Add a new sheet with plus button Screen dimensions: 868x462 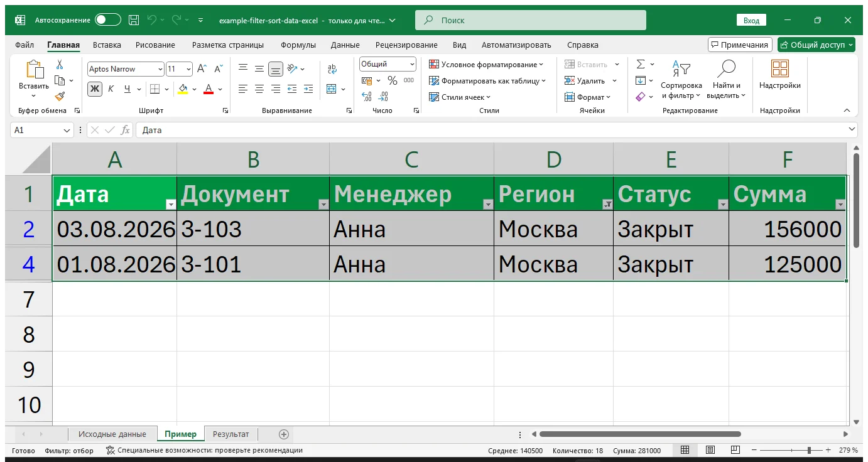click(x=284, y=434)
